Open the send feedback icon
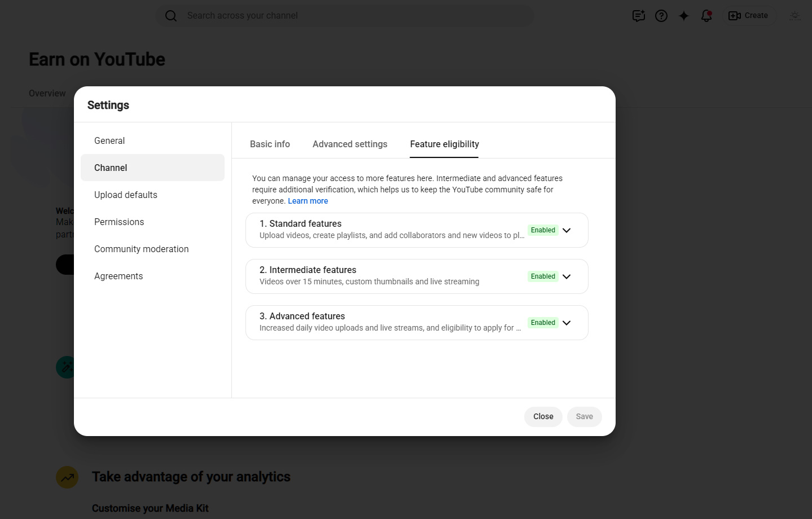Viewport: 812px width, 519px height. click(x=638, y=16)
